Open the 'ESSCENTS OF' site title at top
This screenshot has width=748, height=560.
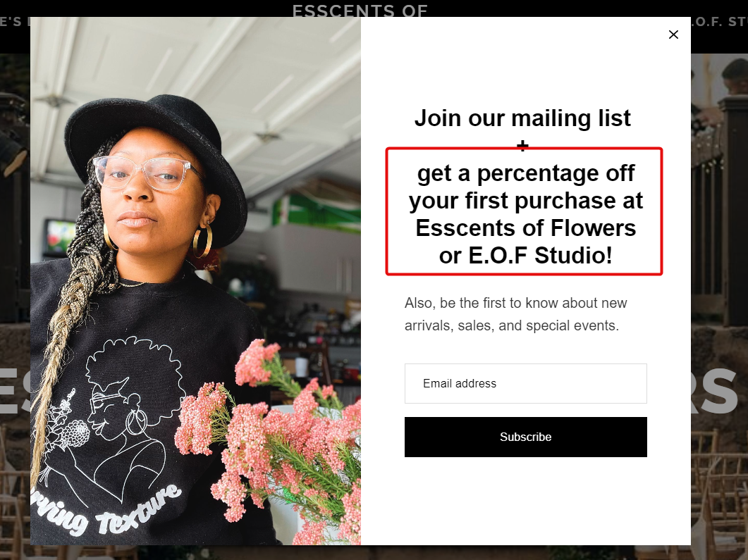tap(360, 10)
